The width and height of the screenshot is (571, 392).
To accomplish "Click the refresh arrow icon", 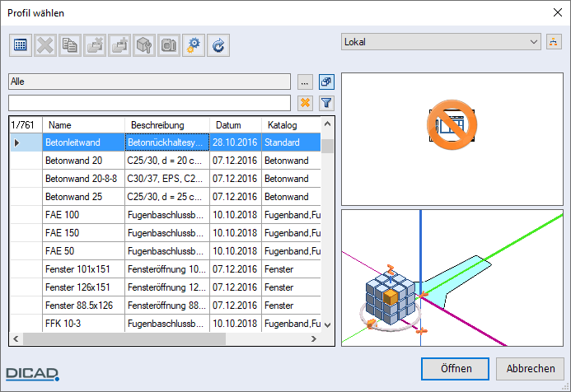I will pyautogui.click(x=218, y=45).
